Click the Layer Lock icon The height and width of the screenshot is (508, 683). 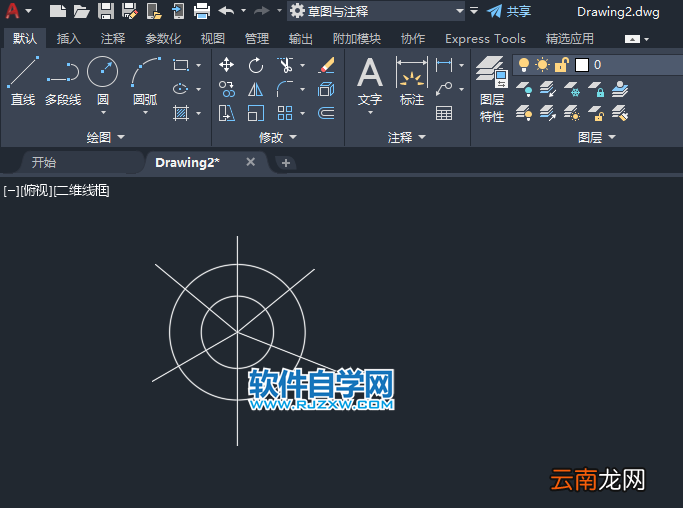pos(596,89)
